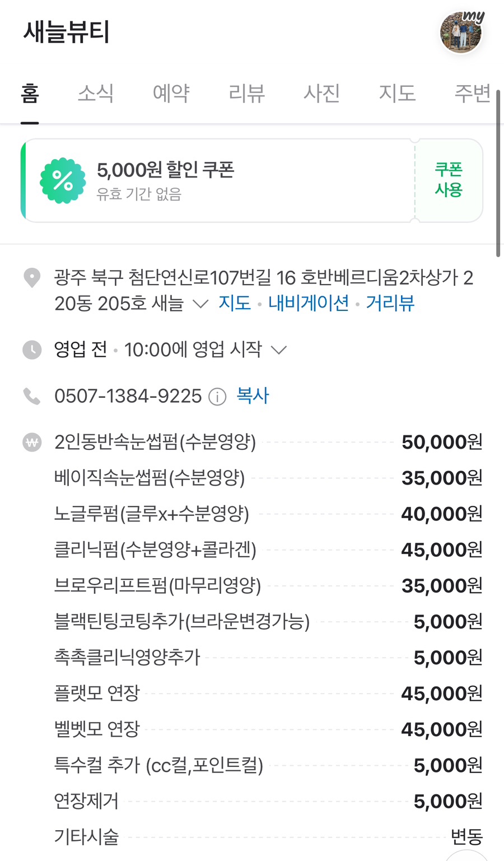Expand the full address chevron
This screenshot has width=504, height=861.
pyautogui.click(x=200, y=304)
